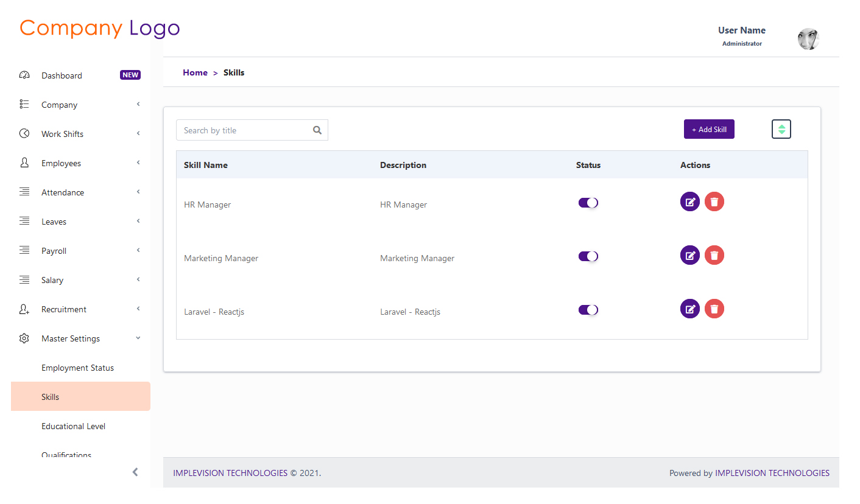Image resolution: width=860 pixels, height=504 pixels.
Task: Click the Recruitment add-user icon
Action: click(24, 309)
